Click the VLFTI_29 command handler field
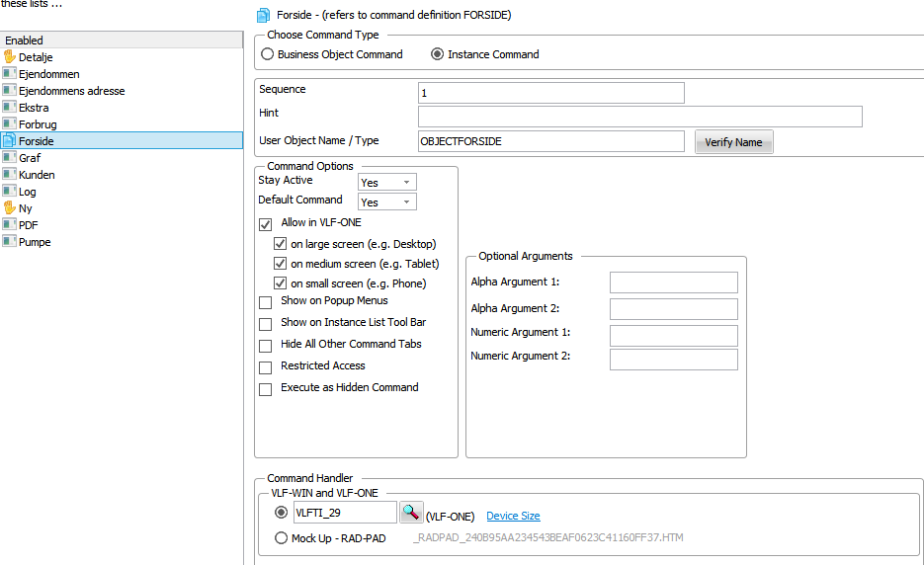The width and height of the screenshot is (924, 565). pos(345,512)
